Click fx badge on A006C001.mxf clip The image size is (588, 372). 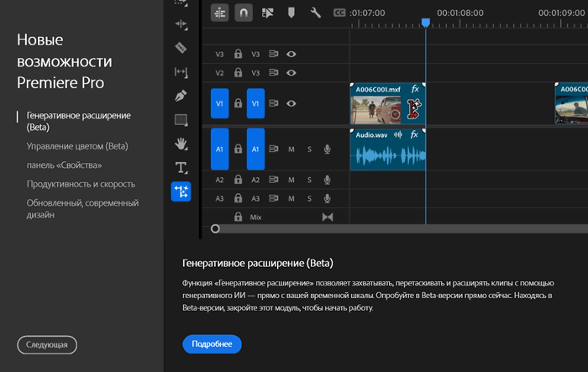coord(415,89)
